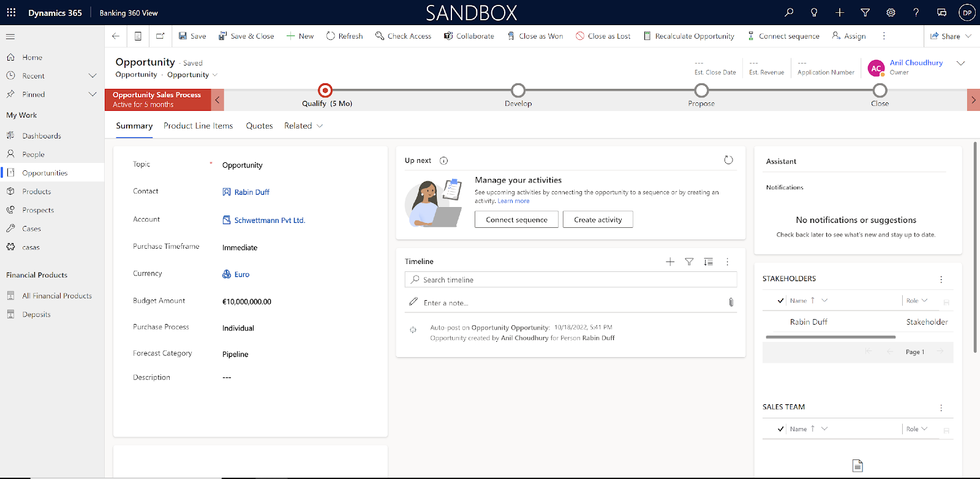Add a timeline record with the plus icon

670,262
